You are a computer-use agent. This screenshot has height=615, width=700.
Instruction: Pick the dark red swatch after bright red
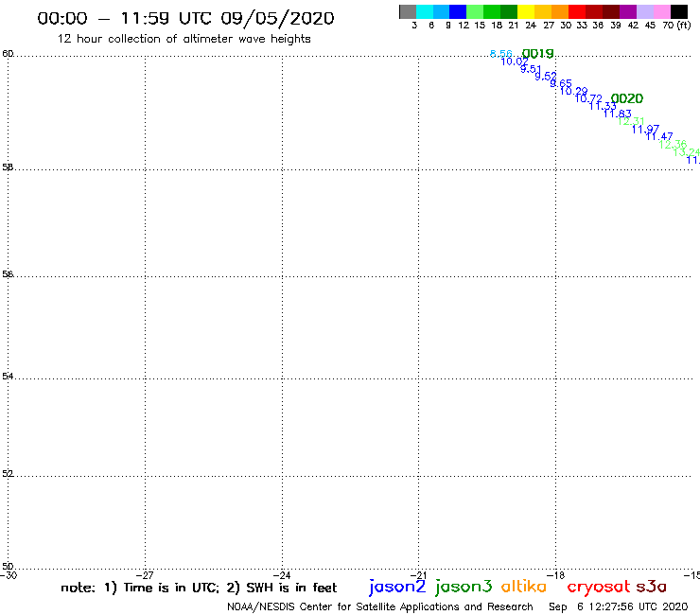[594, 11]
